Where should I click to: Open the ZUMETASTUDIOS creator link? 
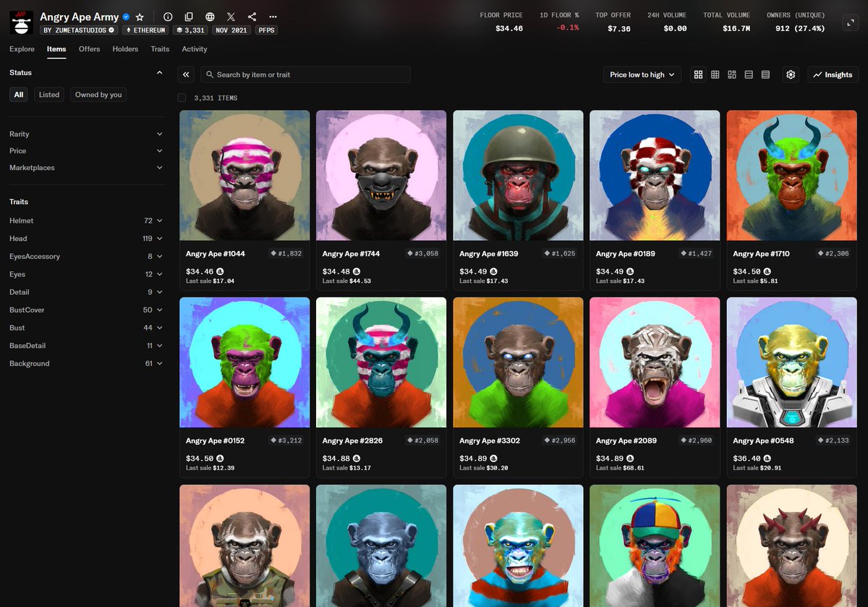point(79,30)
